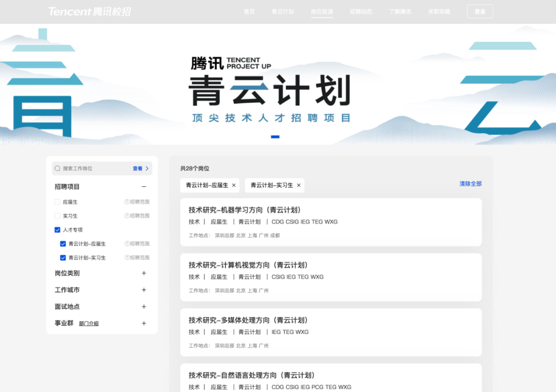Open 了解腾讯 in the top navigation
Image resolution: width=556 pixels, height=392 pixels.
coord(400,12)
